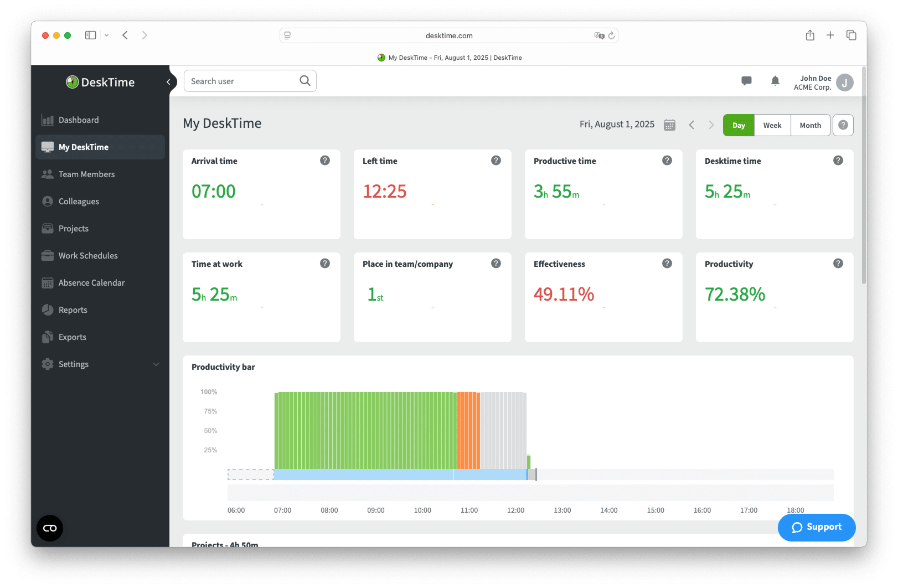Open the Absence Calendar
898x588 pixels.
pos(100,283)
